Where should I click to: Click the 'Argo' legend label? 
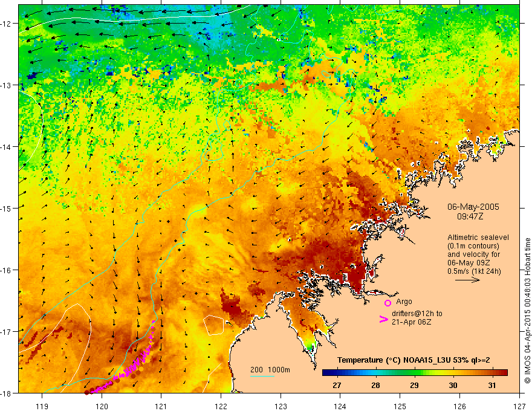click(x=404, y=302)
